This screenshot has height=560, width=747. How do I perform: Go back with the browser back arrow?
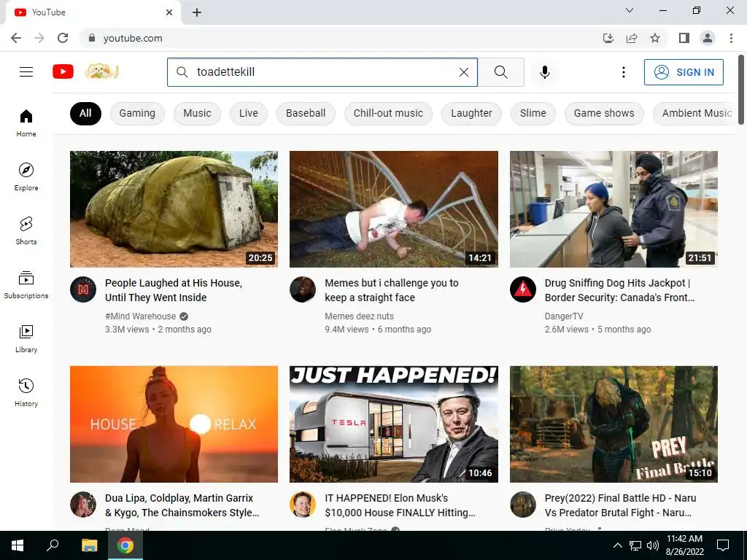click(16, 38)
